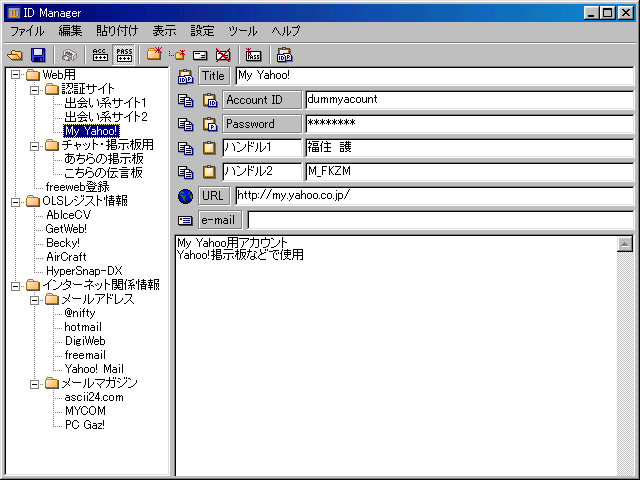Click the clipboard paste icon for ハンドル1
The width and height of the screenshot is (640, 480).
pyautogui.click(x=209, y=148)
